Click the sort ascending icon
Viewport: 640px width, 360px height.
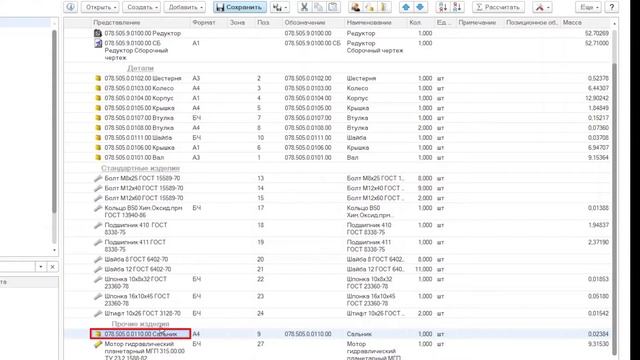click(x=442, y=7)
